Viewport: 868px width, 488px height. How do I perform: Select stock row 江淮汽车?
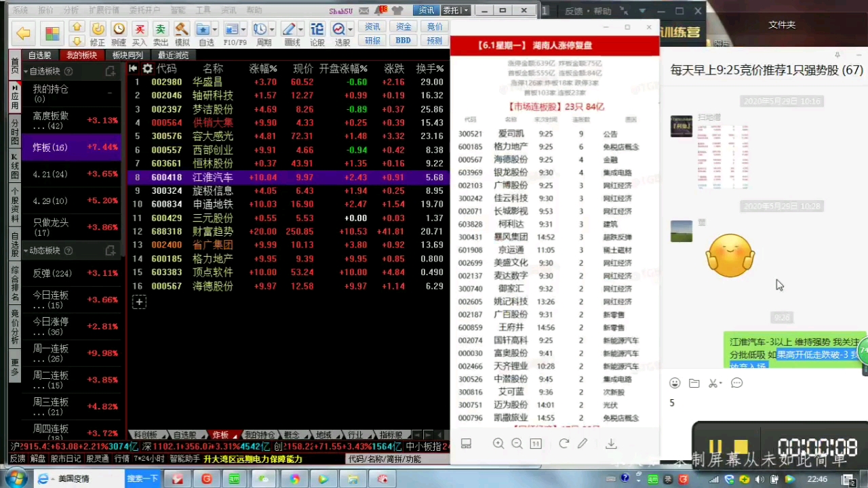coord(288,178)
